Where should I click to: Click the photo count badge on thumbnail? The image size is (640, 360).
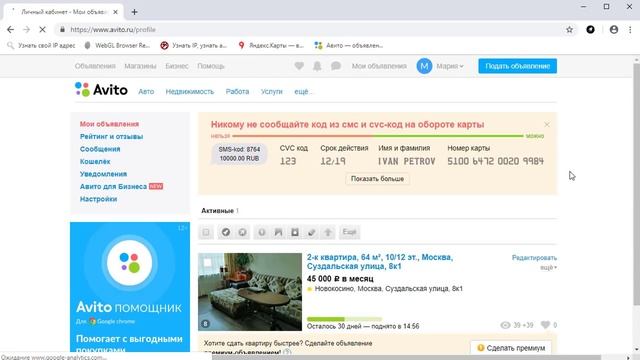[x=205, y=324]
